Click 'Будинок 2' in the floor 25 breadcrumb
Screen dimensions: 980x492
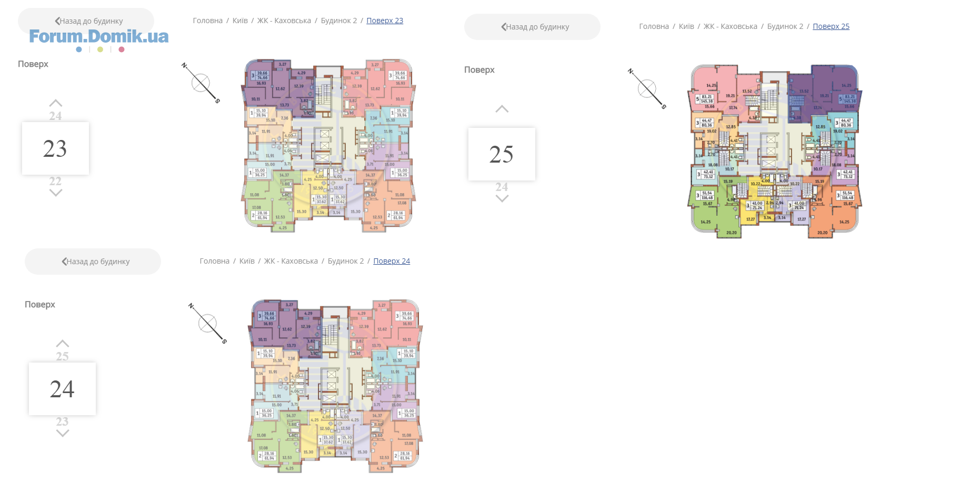coord(785,26)
